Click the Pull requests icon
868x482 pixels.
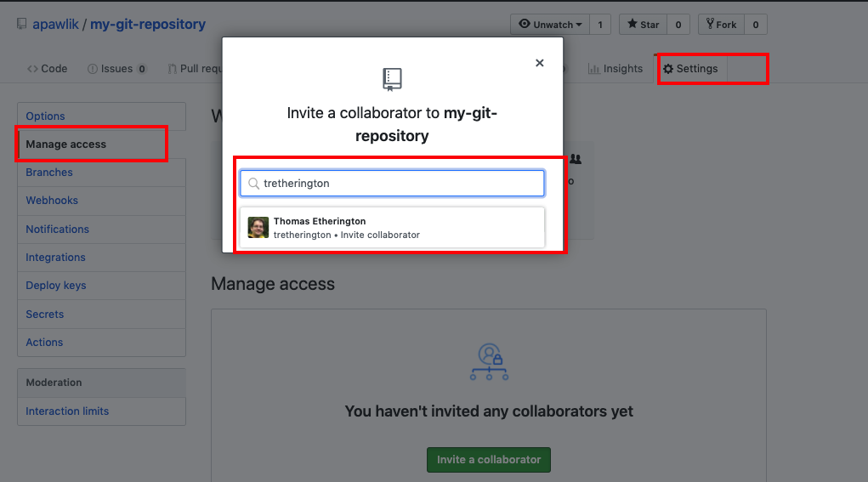(x=173, y=69)
